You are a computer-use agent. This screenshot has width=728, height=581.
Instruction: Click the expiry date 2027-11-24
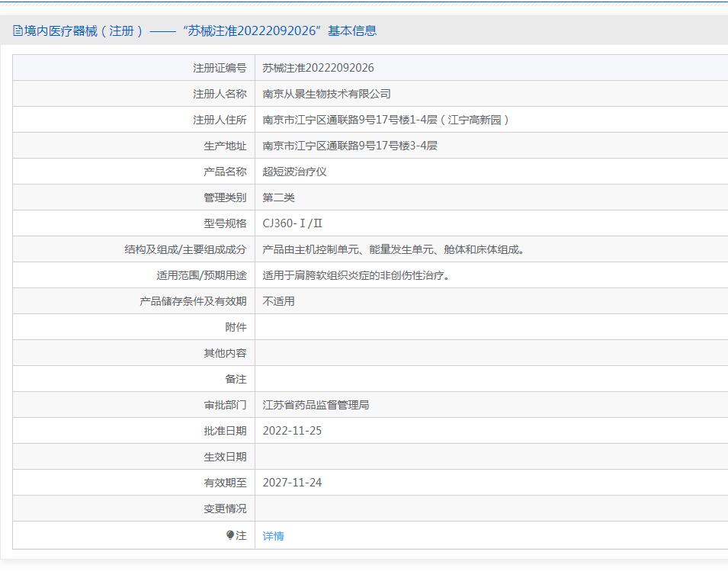coord(292,483)
